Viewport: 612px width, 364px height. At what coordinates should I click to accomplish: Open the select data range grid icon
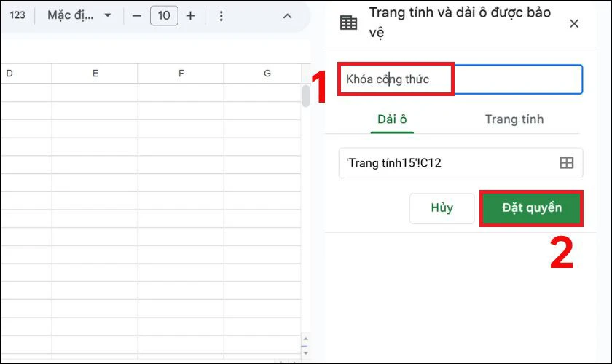tap(567, 162)
